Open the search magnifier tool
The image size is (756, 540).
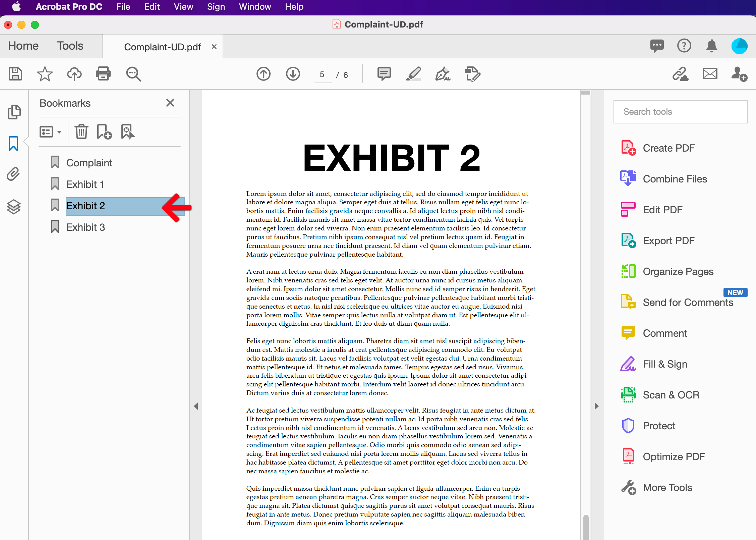133,74
